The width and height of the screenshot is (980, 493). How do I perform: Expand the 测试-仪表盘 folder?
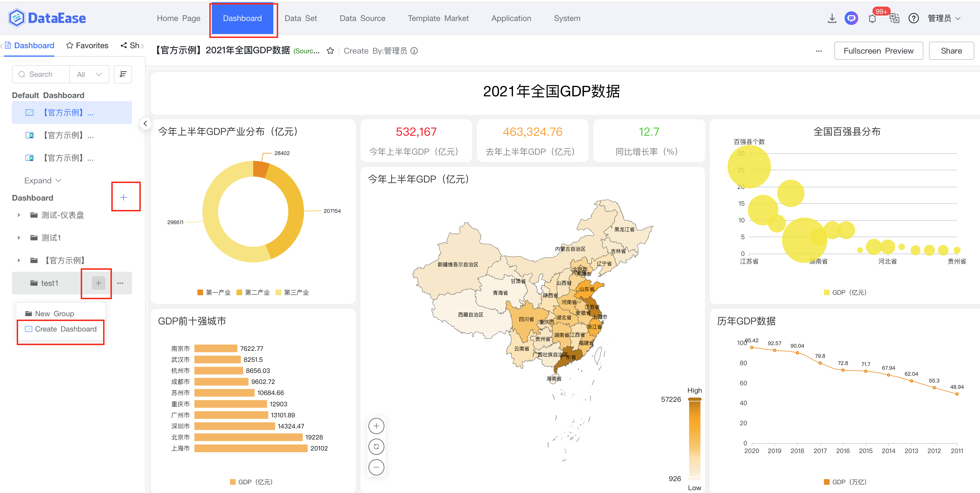[19, 215]
